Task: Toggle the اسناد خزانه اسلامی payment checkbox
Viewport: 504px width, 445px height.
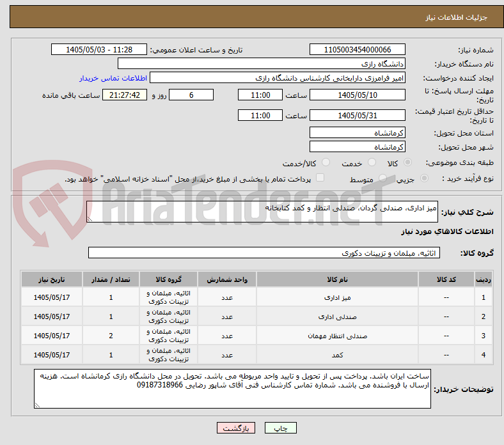Action: click(x=320, y=178)
